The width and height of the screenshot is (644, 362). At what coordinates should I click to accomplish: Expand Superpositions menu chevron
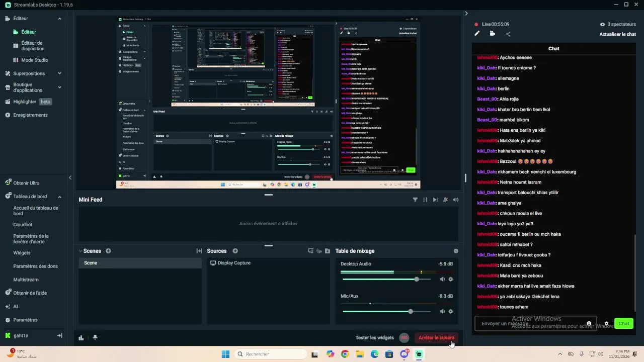tap(59, 73)
